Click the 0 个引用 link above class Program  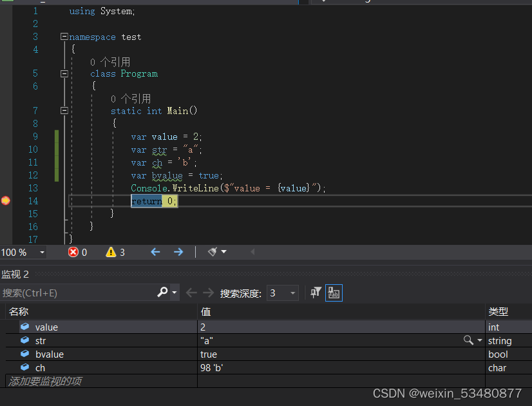pos(110,62)
